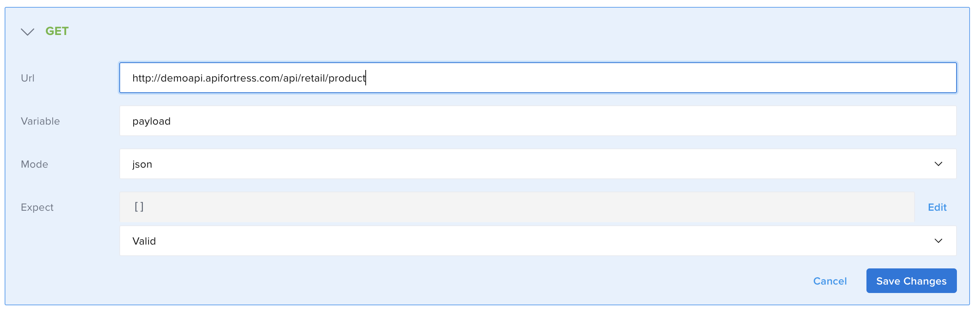Click the Url field label
This screenshot has width=980, height=313.
[x=28, y=78]
